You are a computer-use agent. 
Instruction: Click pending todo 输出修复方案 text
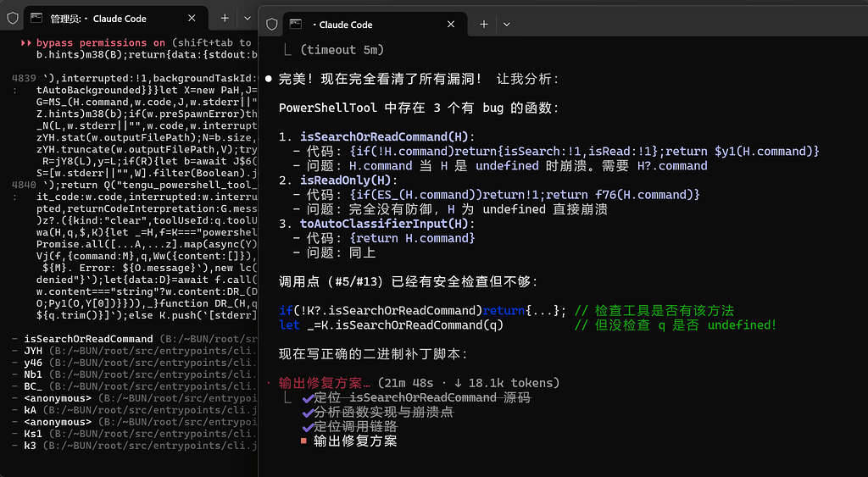[x=355, y=441]
